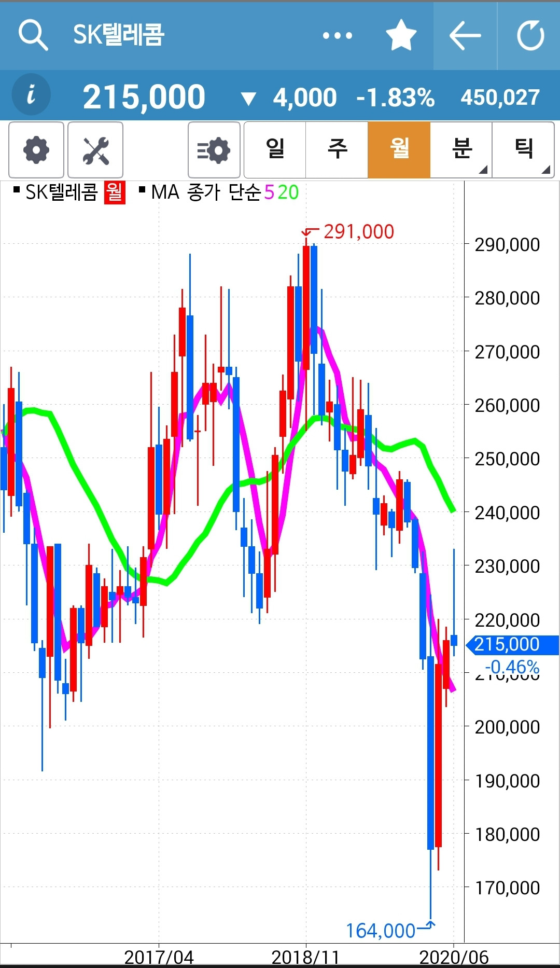Tap the SK텔레콤 chart legend label

point(61,192)
